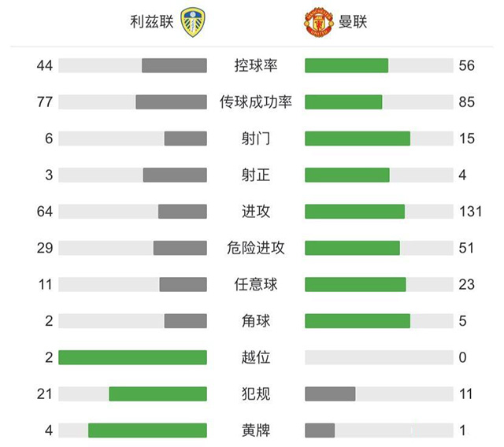The width and height of the screenshot is (504, 447).
Task: Click the 越位 offside label
Action: click(x=256, y=357)
